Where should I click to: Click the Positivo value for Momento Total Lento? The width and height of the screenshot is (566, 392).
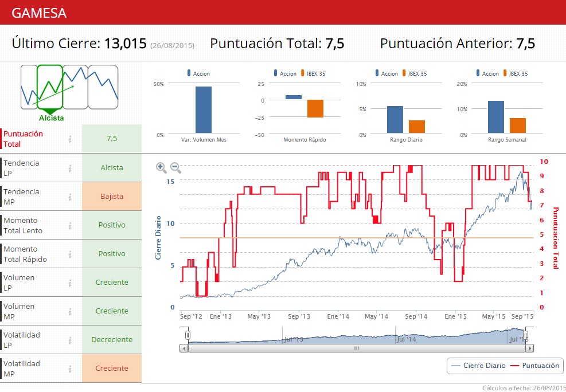coord(112,225)
